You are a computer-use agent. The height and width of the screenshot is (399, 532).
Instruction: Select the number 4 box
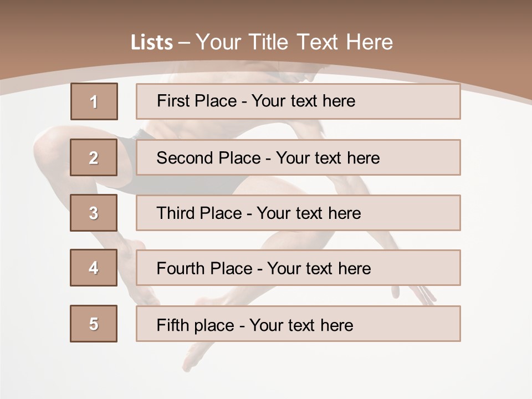tap(94, 268)
